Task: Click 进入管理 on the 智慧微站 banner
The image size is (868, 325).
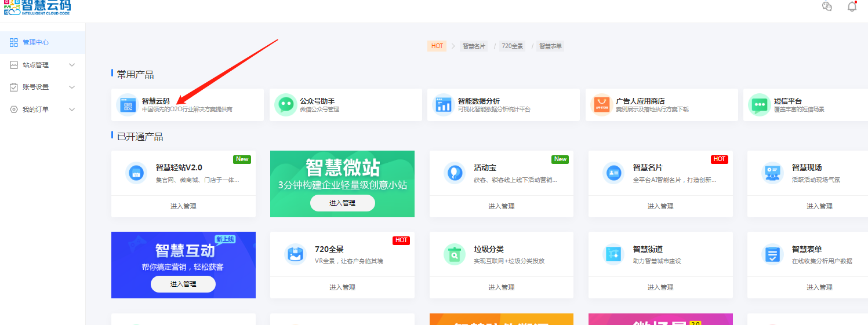Action: coord(342,203)
